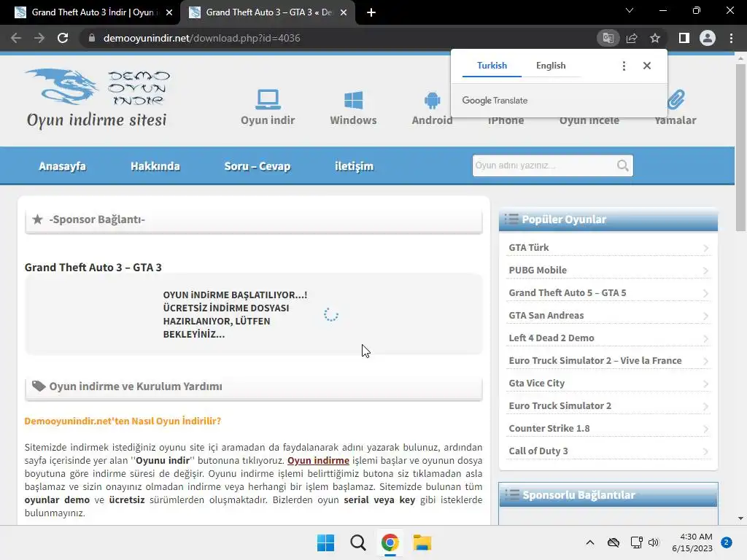Open File Explorer from taskbar
The height and width of the screenshot is (560, 747).
[x=422, y=542]
